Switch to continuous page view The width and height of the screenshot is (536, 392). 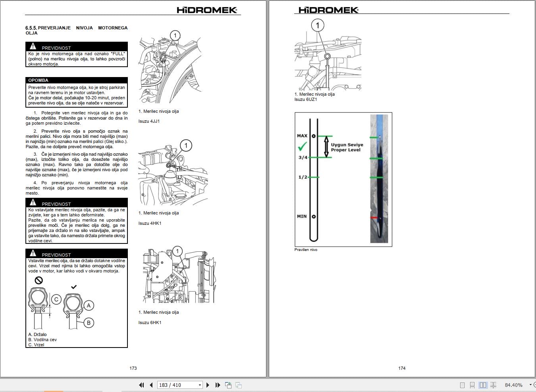click(472, 385)
